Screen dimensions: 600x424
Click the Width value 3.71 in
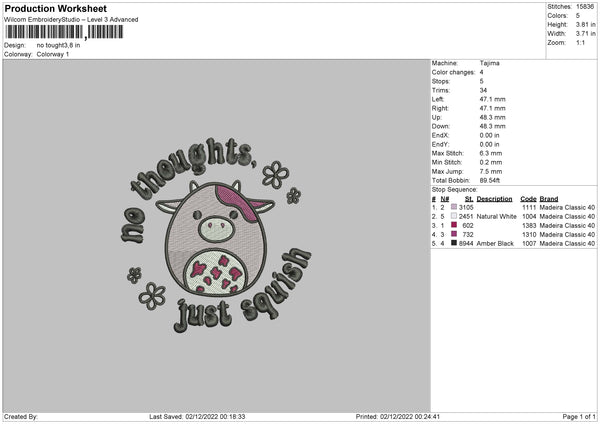pyautogui.click(x=585, y=34)
